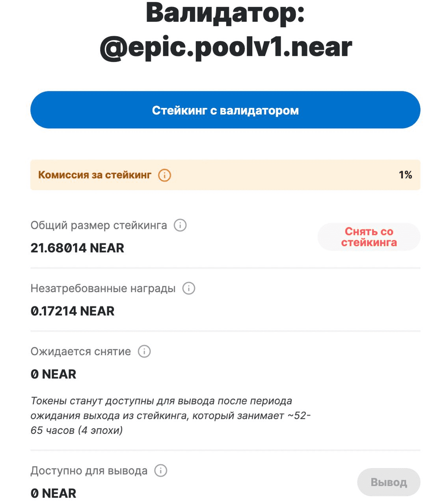Show info about Незатребованные награды
This screenshot has height=504, width=447.
(x=189, y=289)
